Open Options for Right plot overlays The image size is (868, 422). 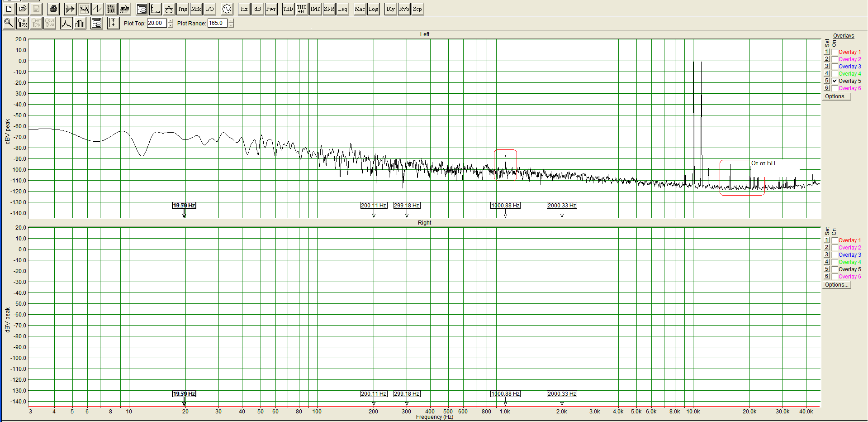tap(836, 285)
